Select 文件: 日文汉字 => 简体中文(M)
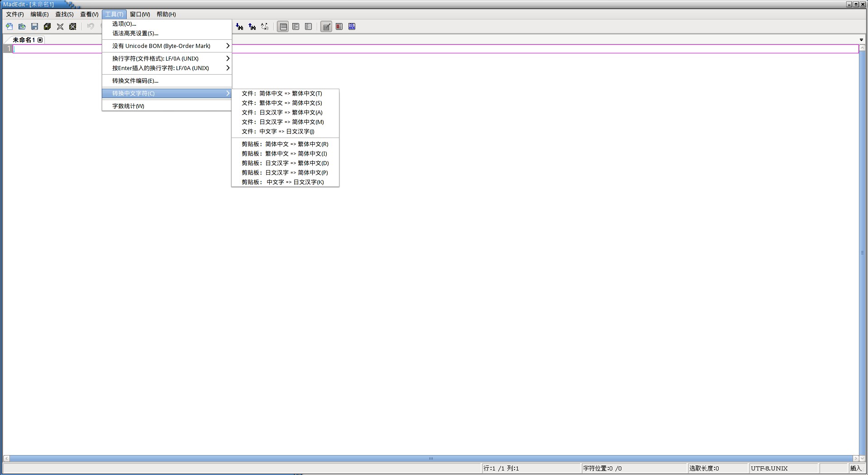Viewport: 868px width, 475px height. point(285,122)
